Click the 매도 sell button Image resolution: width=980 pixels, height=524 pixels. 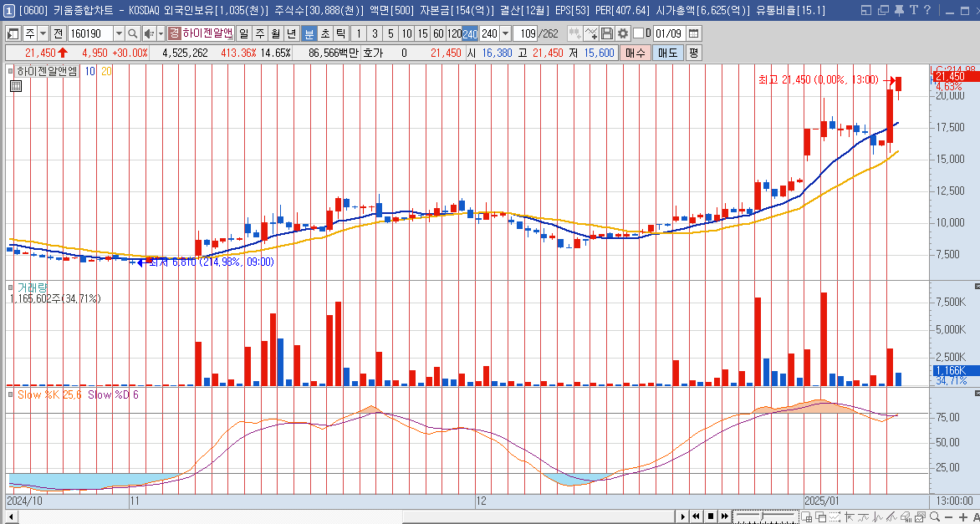[x=667, y=53]
